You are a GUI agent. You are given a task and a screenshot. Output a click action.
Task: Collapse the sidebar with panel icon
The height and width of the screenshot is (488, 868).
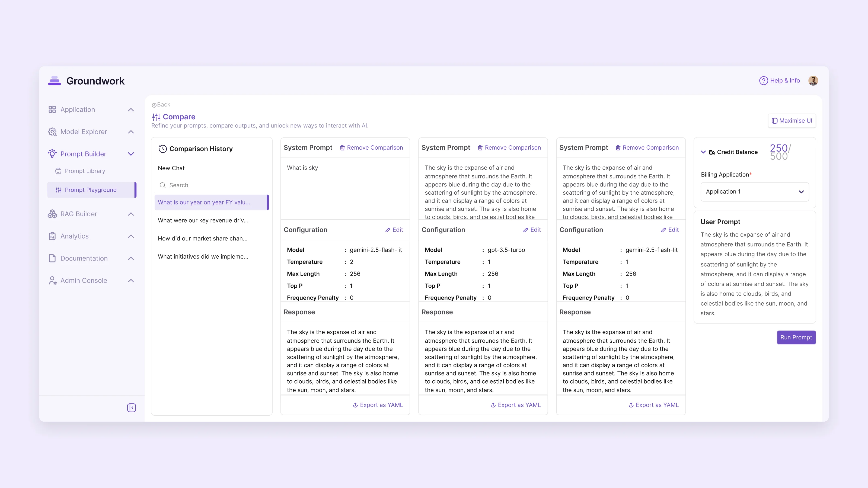[x=131, y=408]
